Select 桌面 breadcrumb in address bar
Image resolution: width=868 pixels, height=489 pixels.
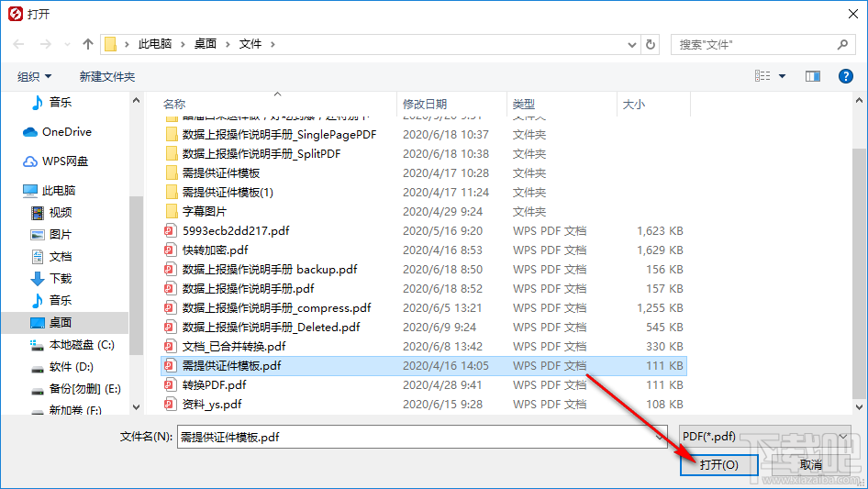pos(206,44)
